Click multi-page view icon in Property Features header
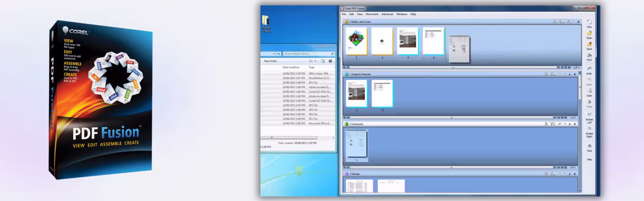 (553, 74)
